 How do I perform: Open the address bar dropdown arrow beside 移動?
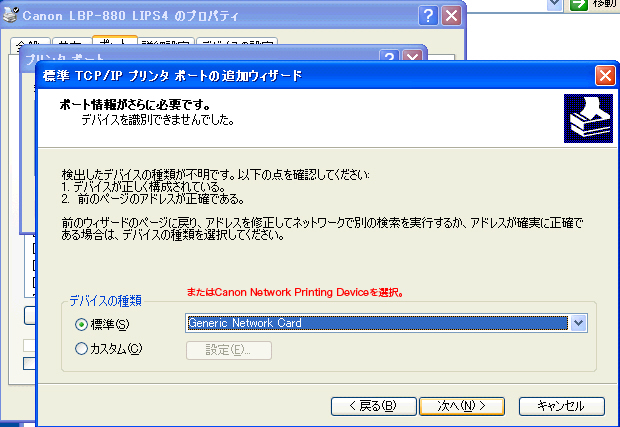[554, 4]
